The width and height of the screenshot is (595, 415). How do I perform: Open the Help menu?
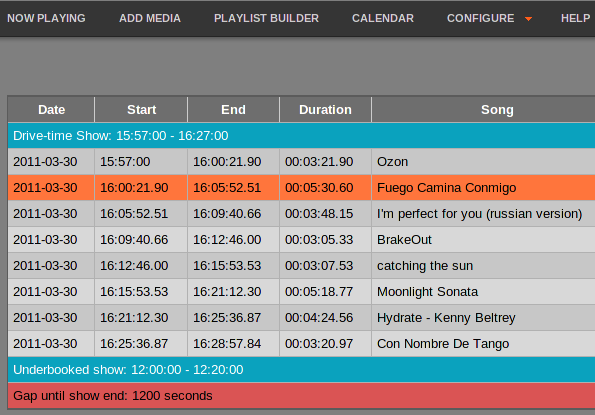point(575,18)
